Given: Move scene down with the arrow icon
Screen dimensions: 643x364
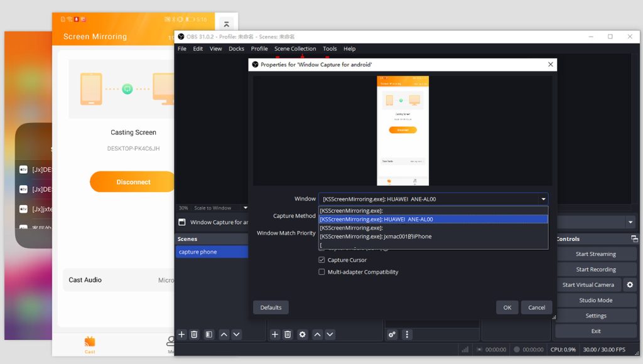Looking at the screenshot, I should (237, 335).
